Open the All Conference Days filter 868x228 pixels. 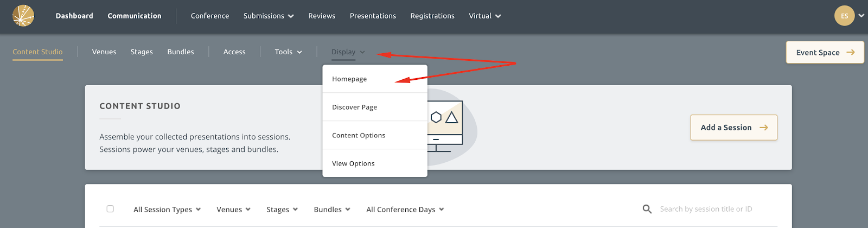405,210
